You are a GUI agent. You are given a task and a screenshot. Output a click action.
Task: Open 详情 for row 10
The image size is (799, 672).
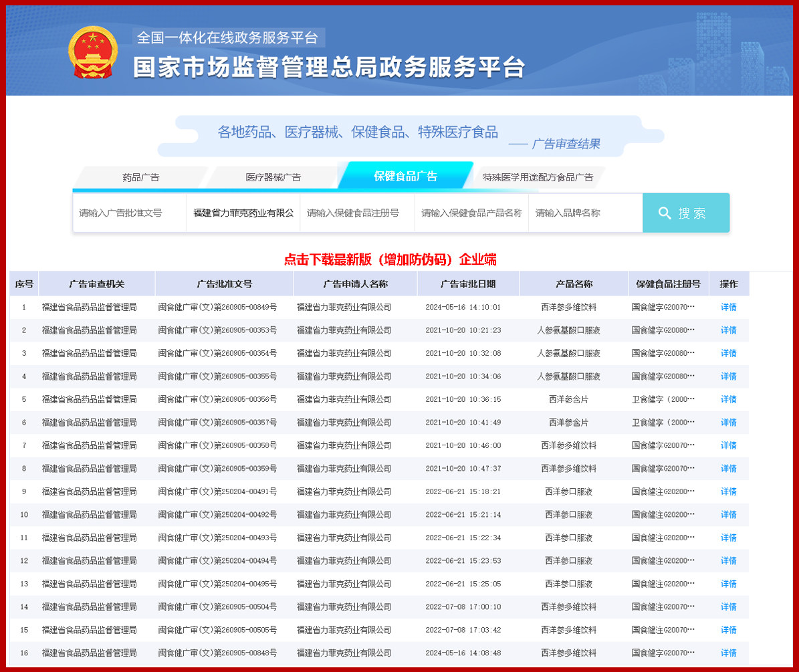[x=728, y=515]
